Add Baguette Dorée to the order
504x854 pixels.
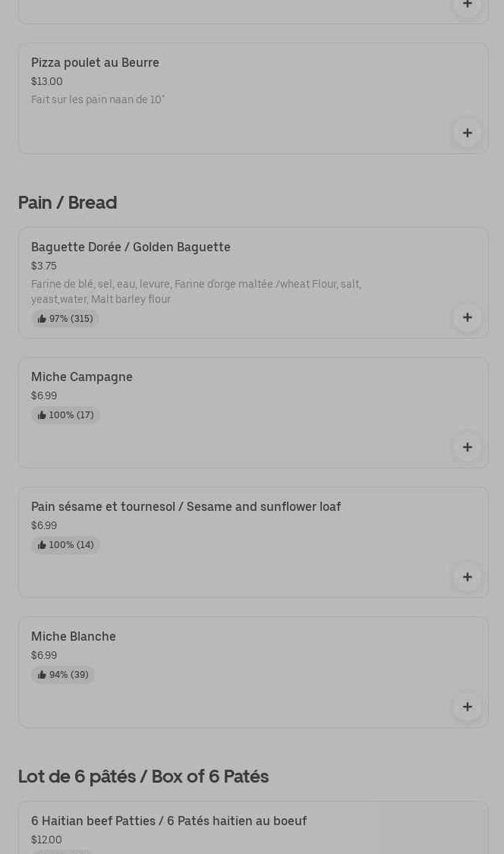click(467, 317)
